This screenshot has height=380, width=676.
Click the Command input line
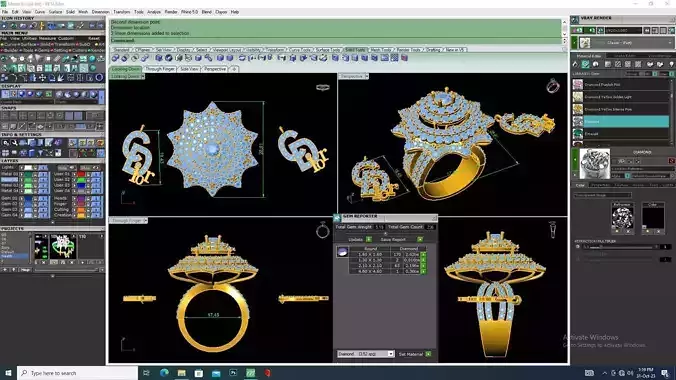tap(336, 41)
